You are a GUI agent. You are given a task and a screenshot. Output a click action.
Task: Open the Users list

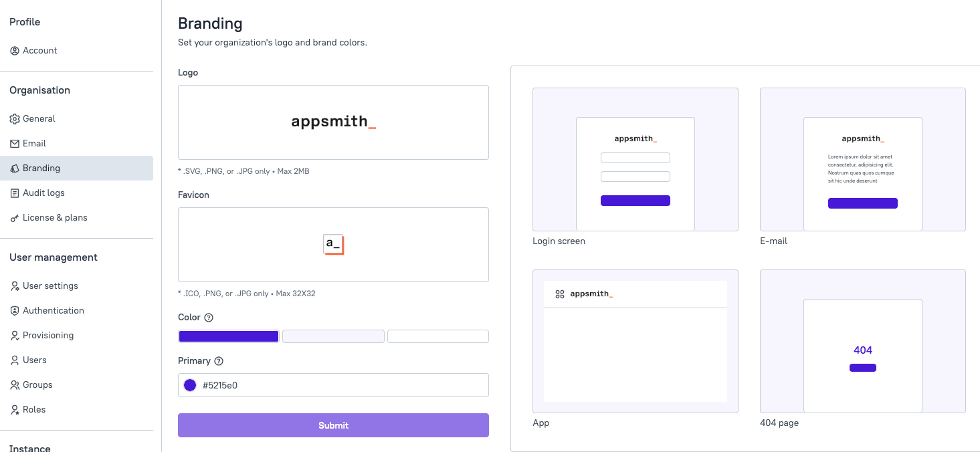tap(35, 360)
